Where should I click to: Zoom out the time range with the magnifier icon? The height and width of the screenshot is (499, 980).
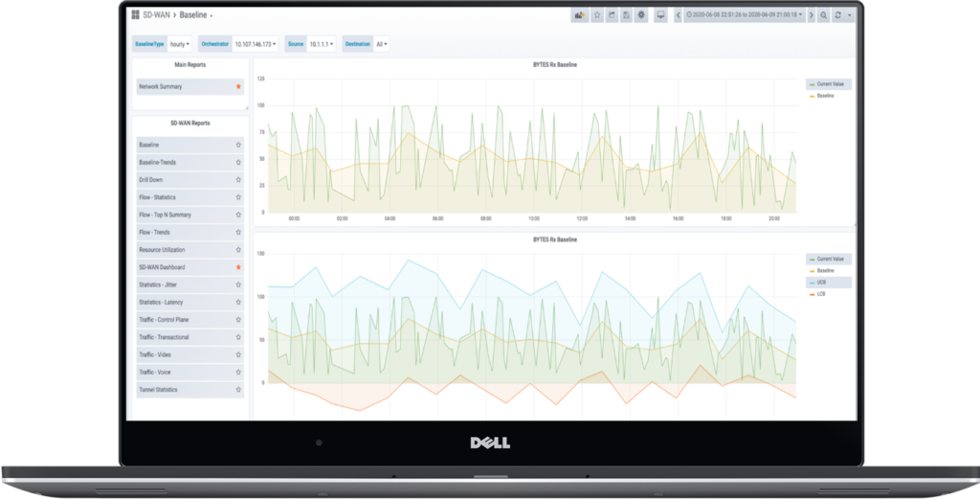825,16
